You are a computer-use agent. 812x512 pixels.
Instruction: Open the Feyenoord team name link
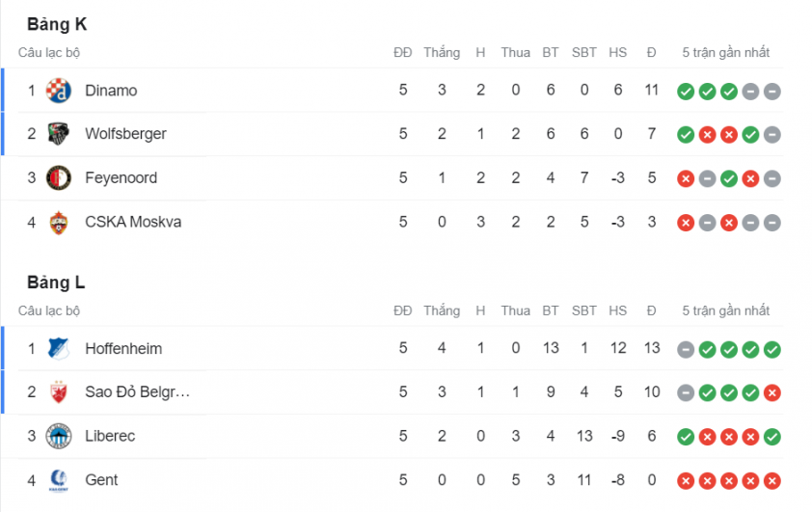[x=122, y=178]
